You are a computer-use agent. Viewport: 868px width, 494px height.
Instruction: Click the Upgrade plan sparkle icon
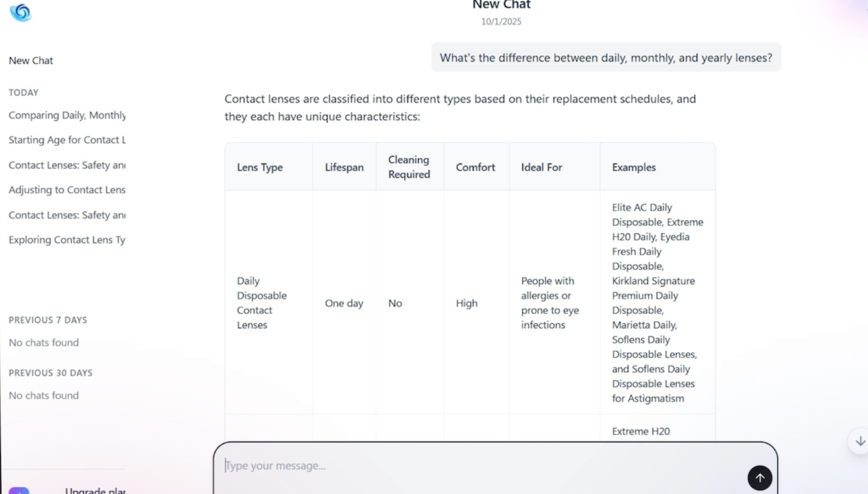pyautogui.click(x=20, y=492)
